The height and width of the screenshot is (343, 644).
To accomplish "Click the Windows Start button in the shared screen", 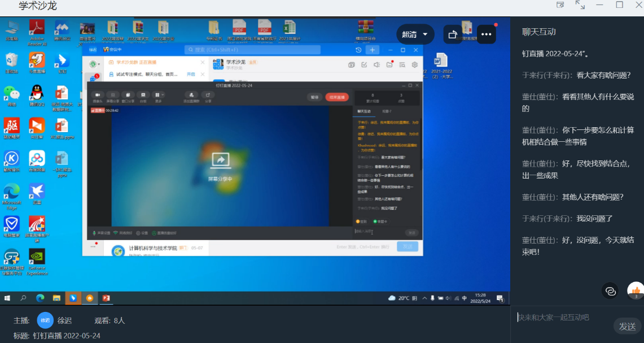I will click(x=7, y=298).
